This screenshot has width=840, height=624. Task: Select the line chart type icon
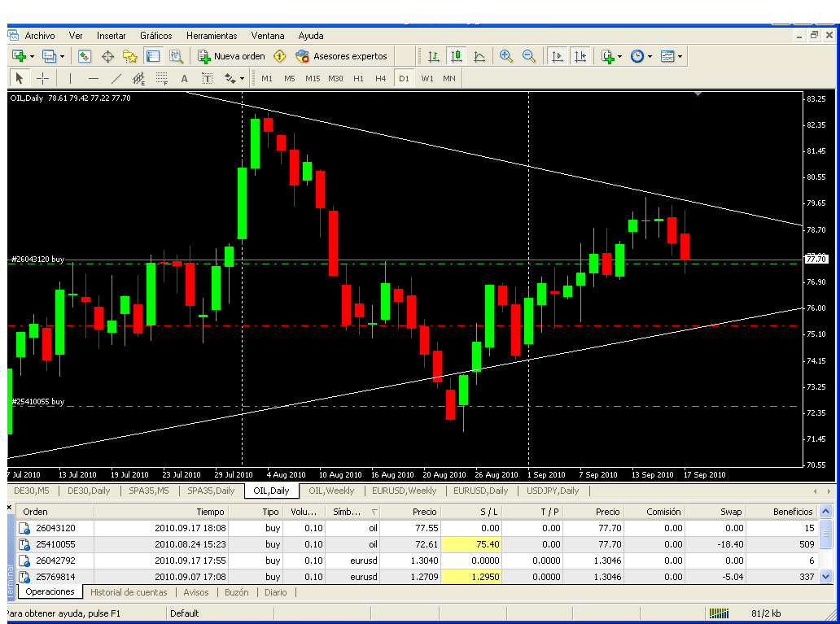pos(479,55)
